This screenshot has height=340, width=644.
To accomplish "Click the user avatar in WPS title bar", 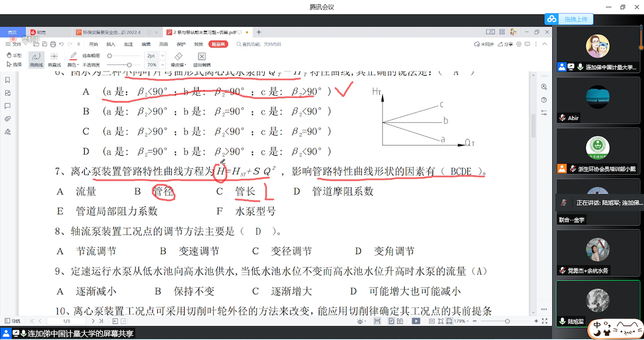I will tap(513, 32).
